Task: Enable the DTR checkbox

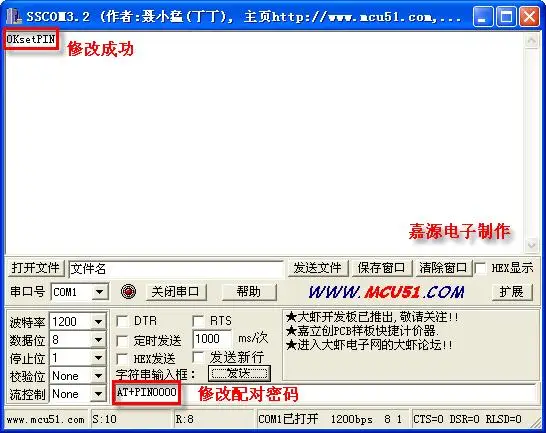Action: [122, 321]
